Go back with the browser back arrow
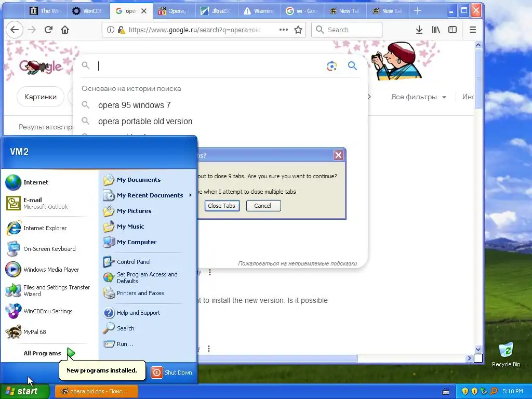This screenshot has height=399, width=532. click(x=14, y=30)
